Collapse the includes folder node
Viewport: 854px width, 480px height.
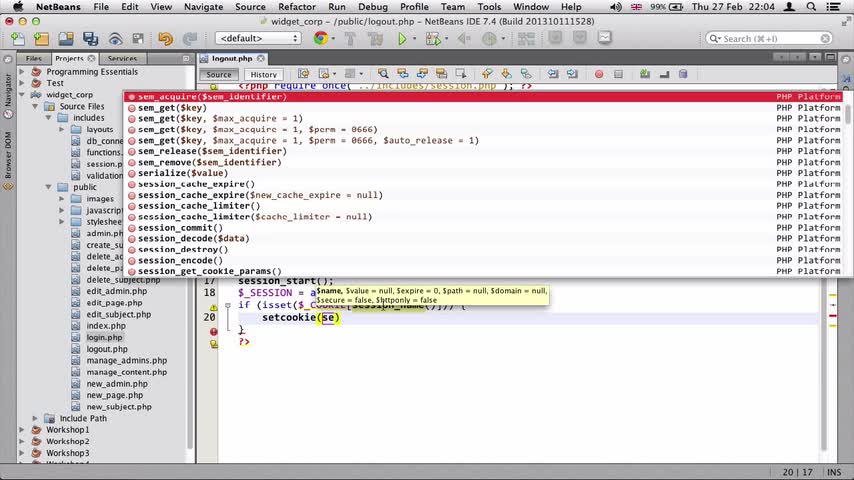48,118
